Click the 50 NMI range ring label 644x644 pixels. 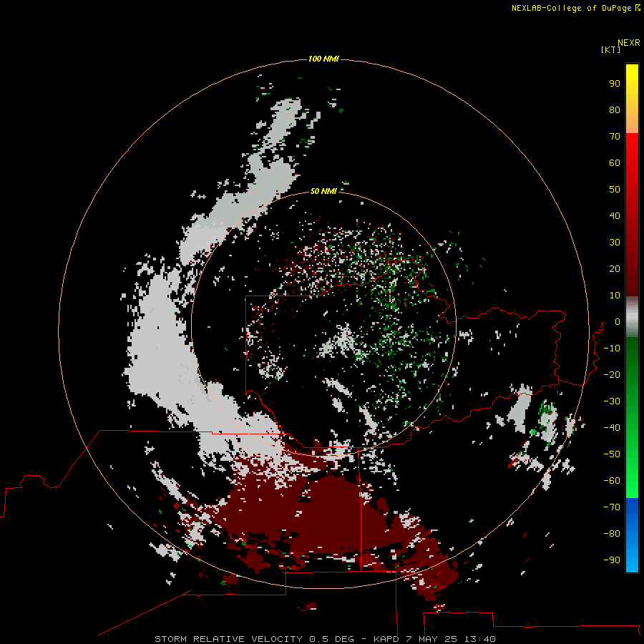pyautogui.click(x=323, y=191)
